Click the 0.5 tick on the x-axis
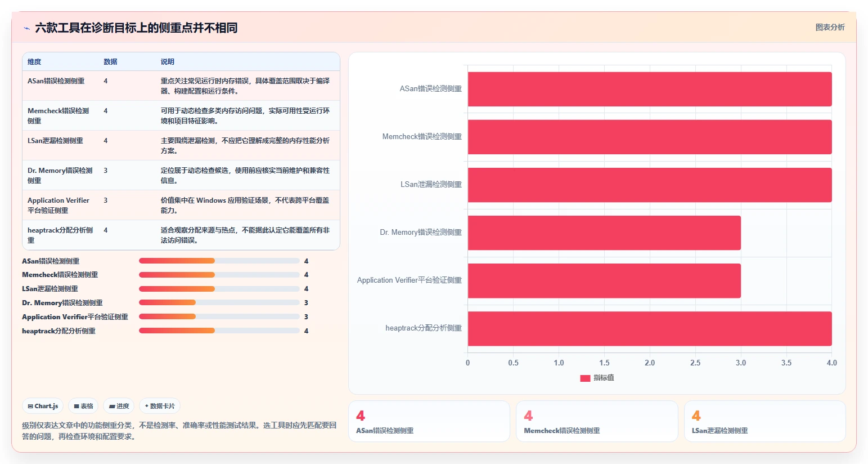The width and height of the screenshot is (868, 464). [514, 363]
